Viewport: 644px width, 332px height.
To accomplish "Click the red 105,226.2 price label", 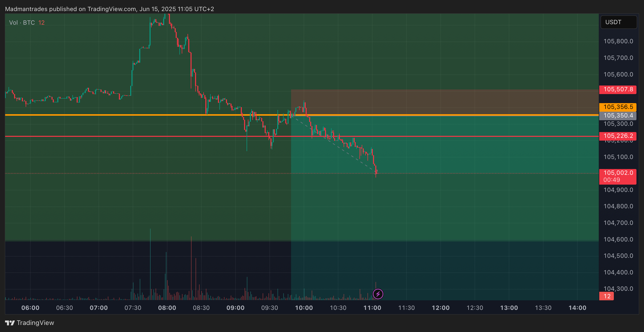I will click(x=618, y=136).
